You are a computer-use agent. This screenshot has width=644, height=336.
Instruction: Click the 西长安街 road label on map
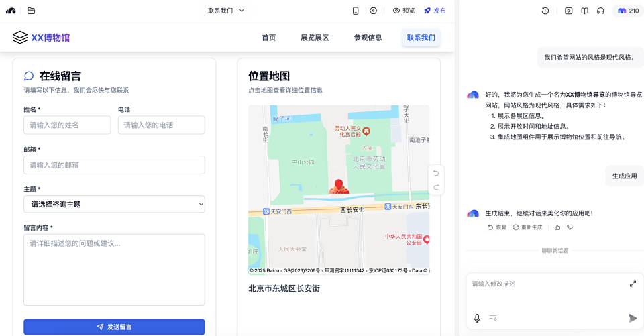(352, 209)
